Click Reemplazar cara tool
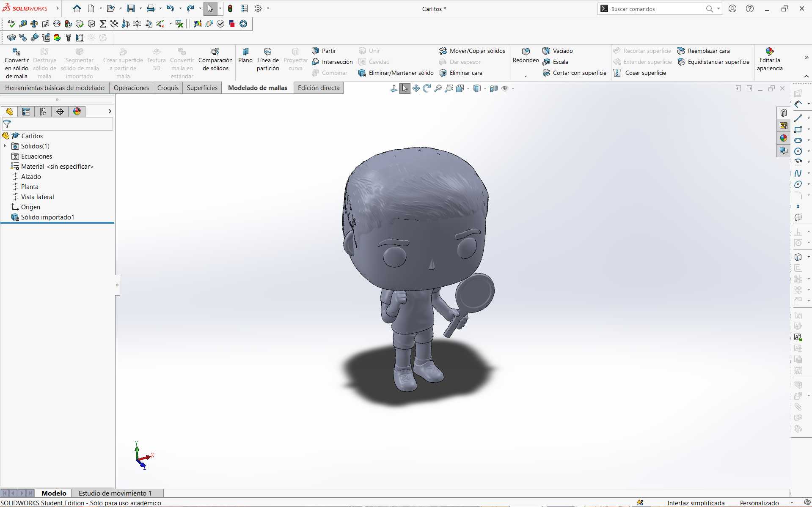 click(704, 51)
